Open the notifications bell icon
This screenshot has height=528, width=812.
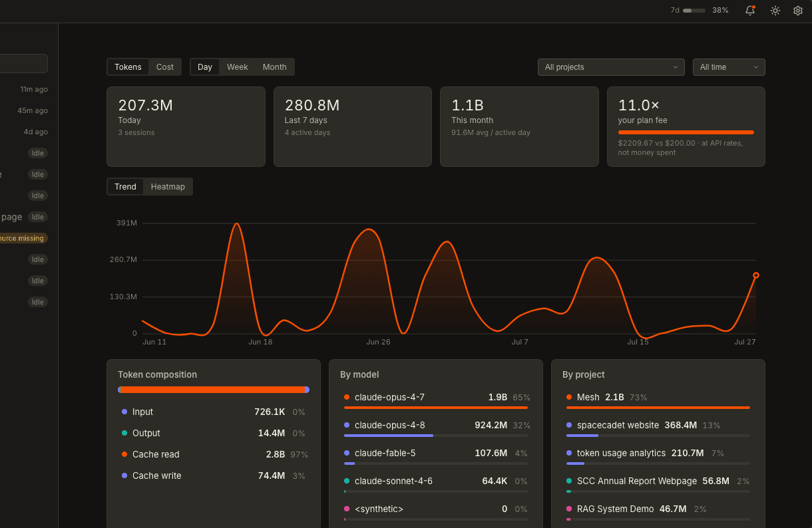[750, 10]
